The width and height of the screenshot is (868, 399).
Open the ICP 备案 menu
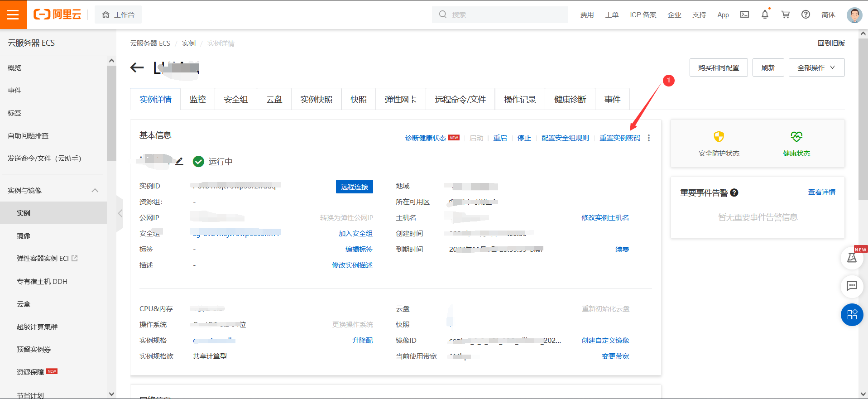[x=643, y=15]
